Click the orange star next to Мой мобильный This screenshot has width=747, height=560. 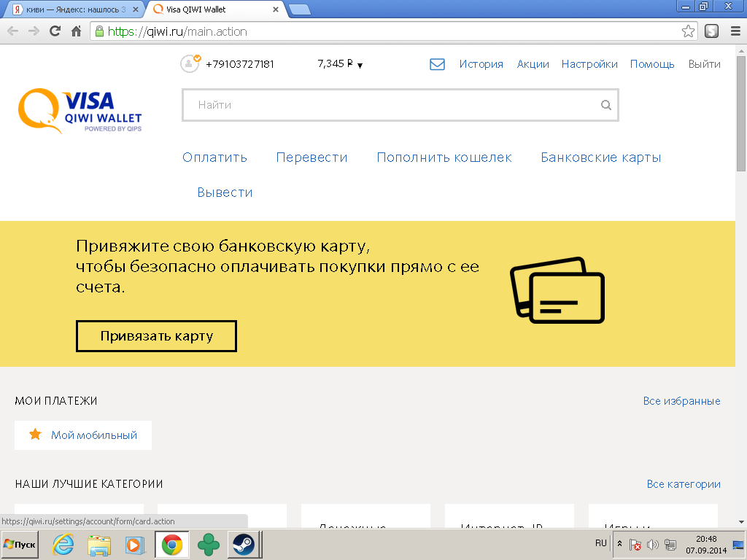click(35, 435)
